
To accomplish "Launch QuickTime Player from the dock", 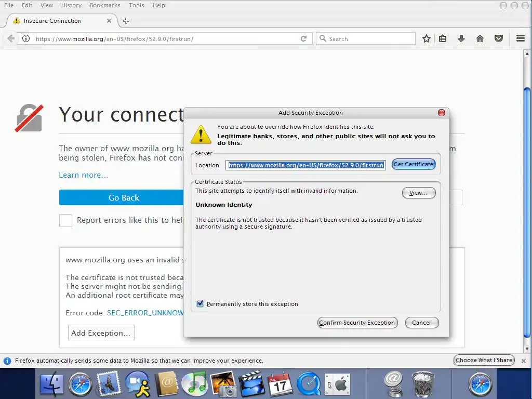I will [309, 385].
